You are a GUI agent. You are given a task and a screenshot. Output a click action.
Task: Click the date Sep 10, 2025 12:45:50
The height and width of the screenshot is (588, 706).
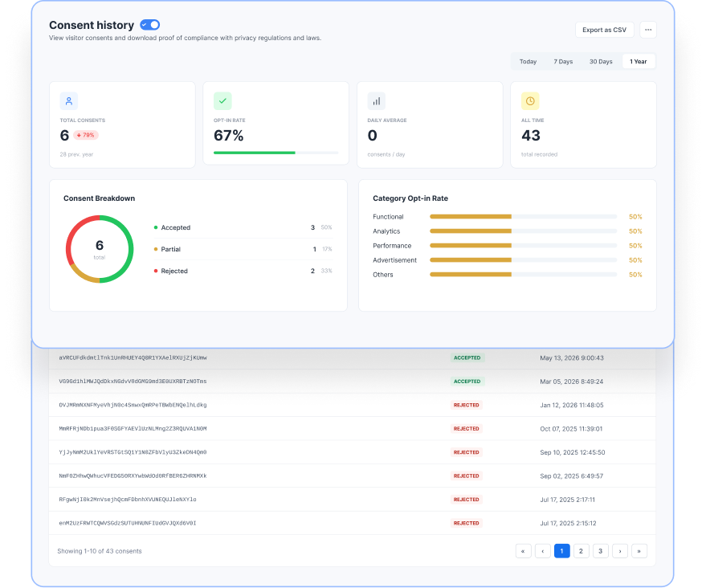coord(573,452)
